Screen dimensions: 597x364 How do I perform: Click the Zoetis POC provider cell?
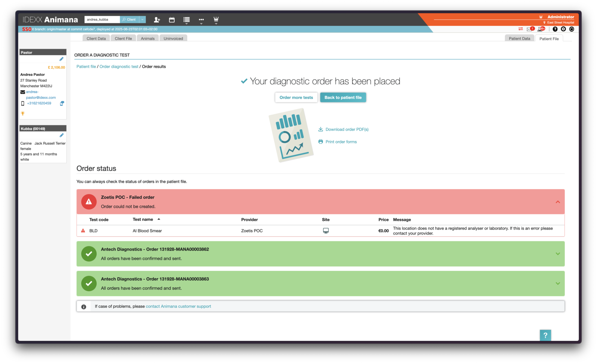coord(252,231)
